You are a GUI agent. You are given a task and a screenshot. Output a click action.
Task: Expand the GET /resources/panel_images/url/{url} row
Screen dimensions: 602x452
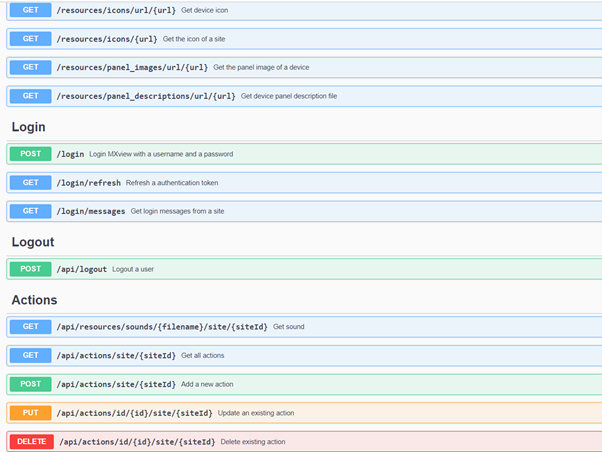point(132,67)
